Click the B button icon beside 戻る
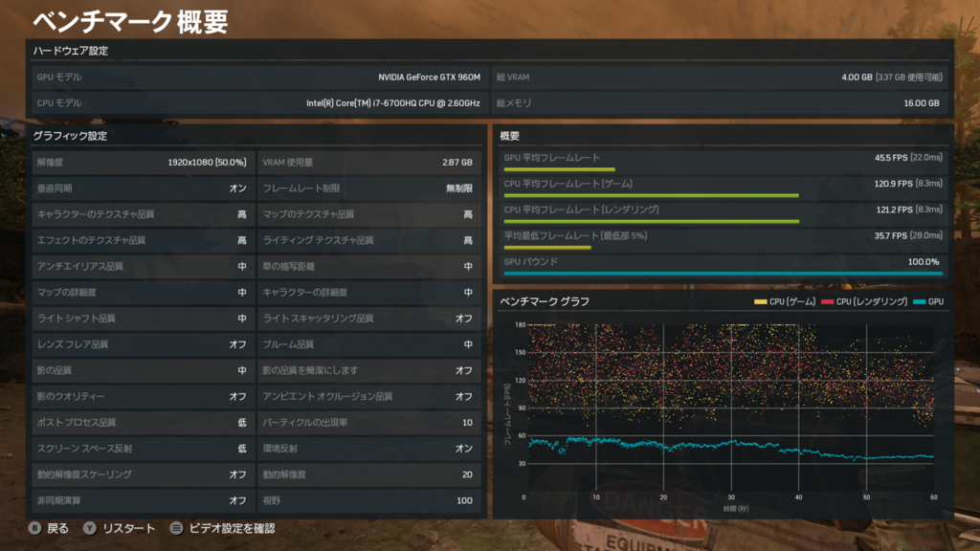 click(35, 528)
